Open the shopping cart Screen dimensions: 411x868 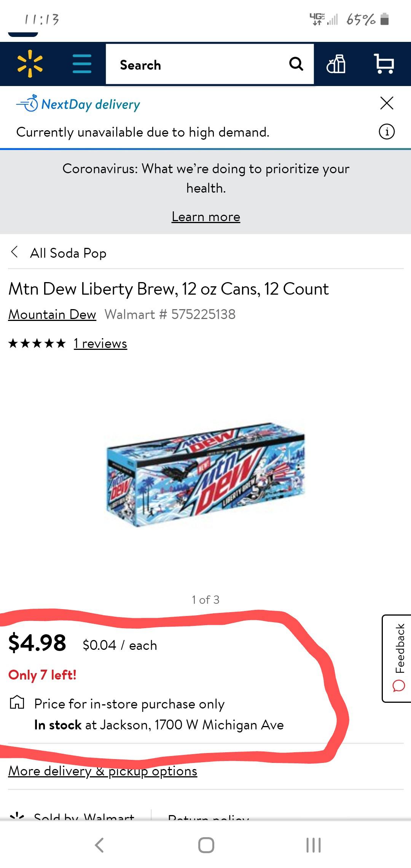(x=384, y=64)
